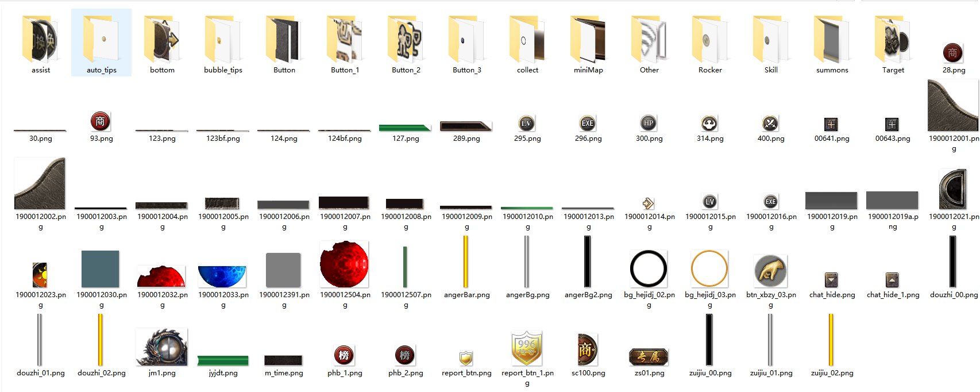980x392 pixels.
Task: Open the assist folder
Action: click(40, 39)
